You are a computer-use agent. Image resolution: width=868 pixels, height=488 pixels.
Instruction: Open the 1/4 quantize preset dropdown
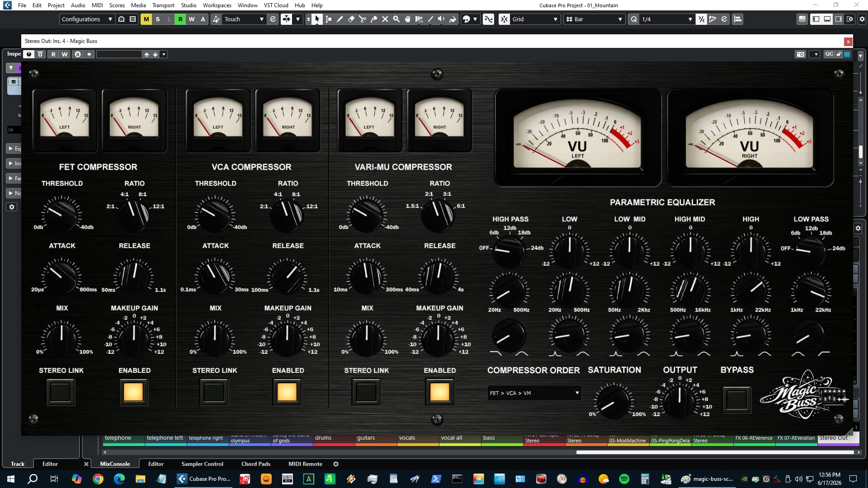[x=667, y=19]
